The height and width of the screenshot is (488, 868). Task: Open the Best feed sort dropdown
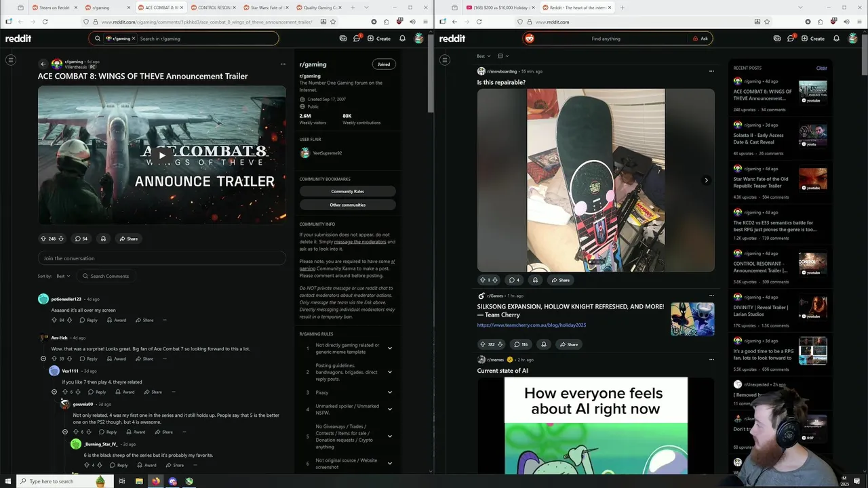click(483, 56)
